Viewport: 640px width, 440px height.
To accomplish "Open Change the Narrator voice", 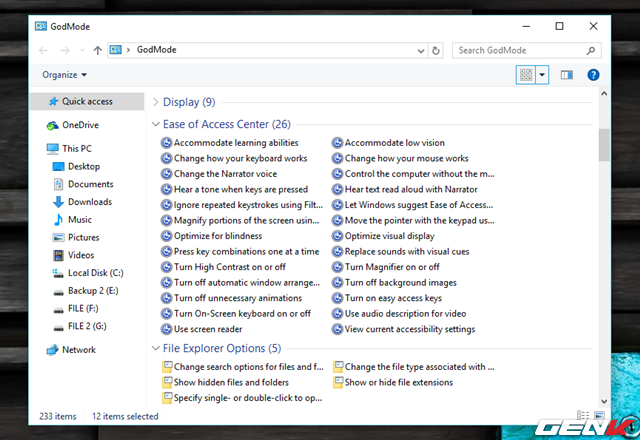I will tap(219, 174).
